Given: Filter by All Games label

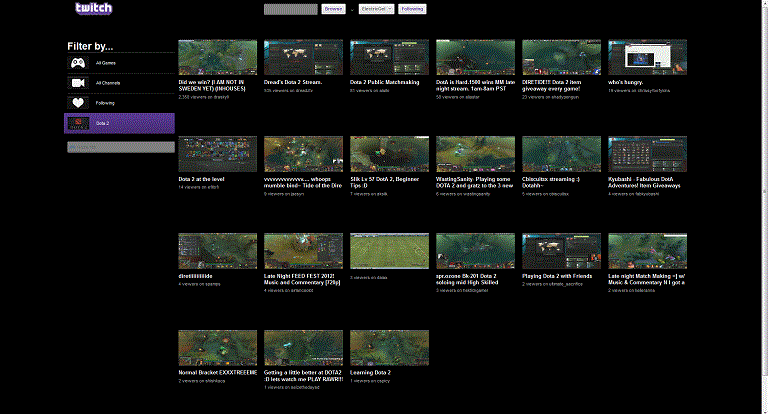Looking at the screenshot, I should (106, 63).
